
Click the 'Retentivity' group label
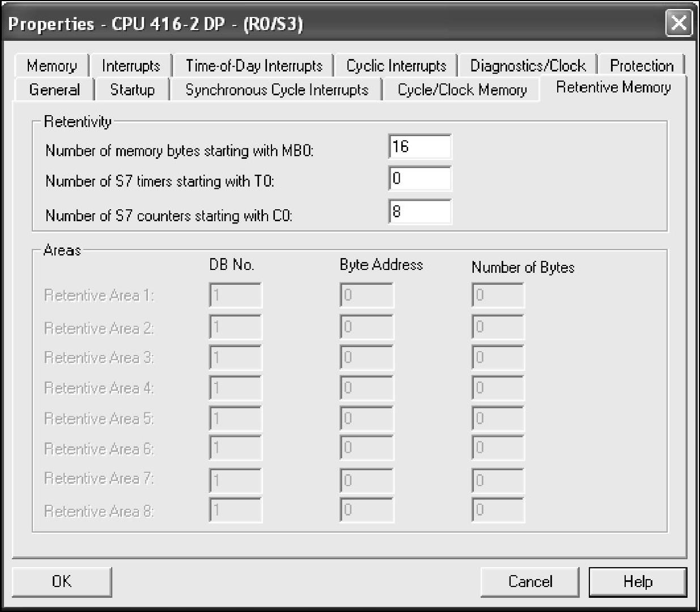coord(78,121)
